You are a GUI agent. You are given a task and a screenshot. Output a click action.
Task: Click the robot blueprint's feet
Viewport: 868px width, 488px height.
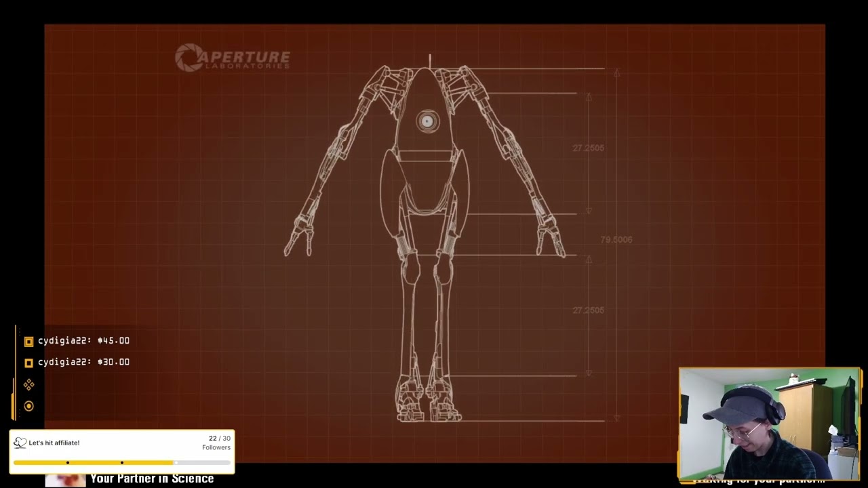tap(429, 400)
